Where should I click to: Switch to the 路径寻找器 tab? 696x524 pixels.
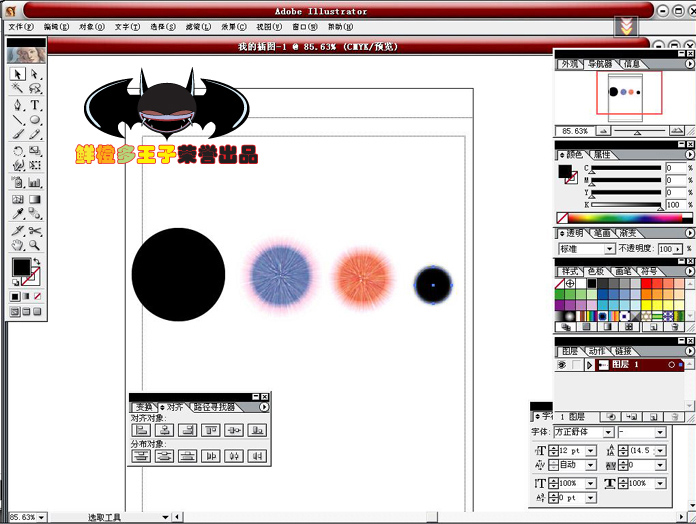click(x=214, y=407)
